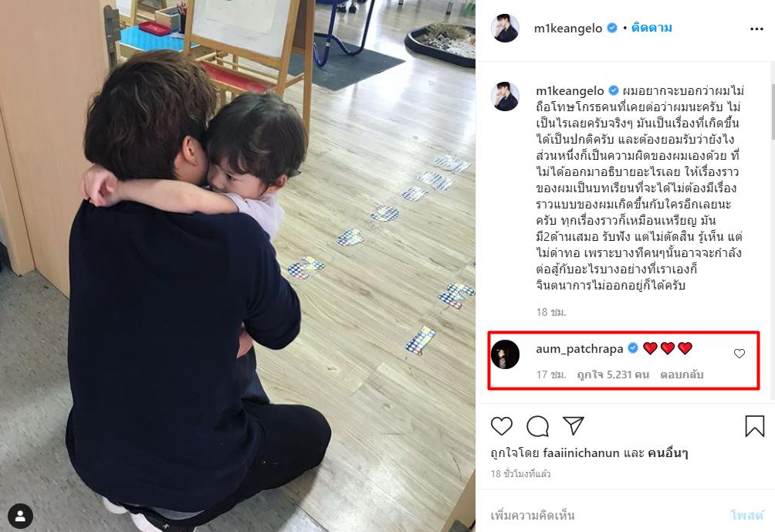Open the aum_patchrapa username link
Image resolution: width=775 pixels, height=532 pixels.
pyautogui.click(x=579, y=348)
